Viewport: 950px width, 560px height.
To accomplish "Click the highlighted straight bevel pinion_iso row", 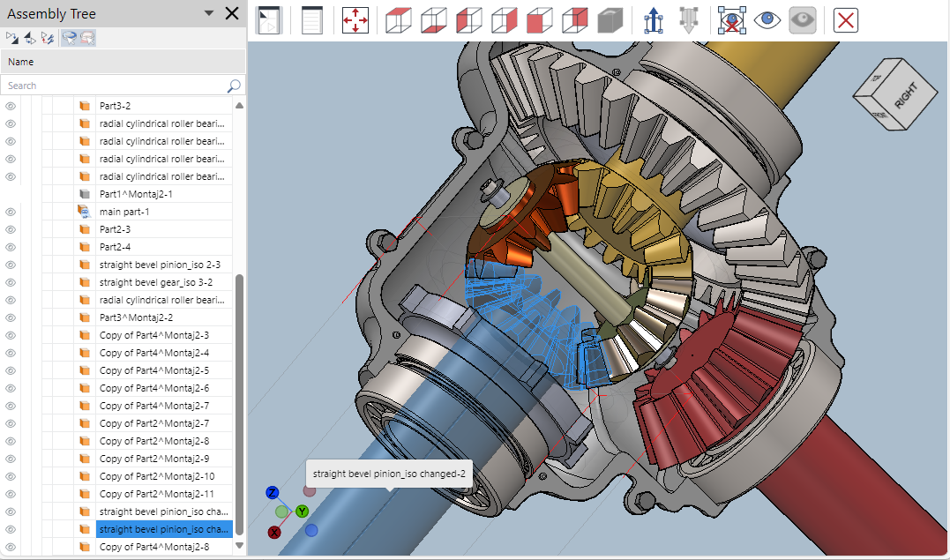I will [x=164, y=528].
